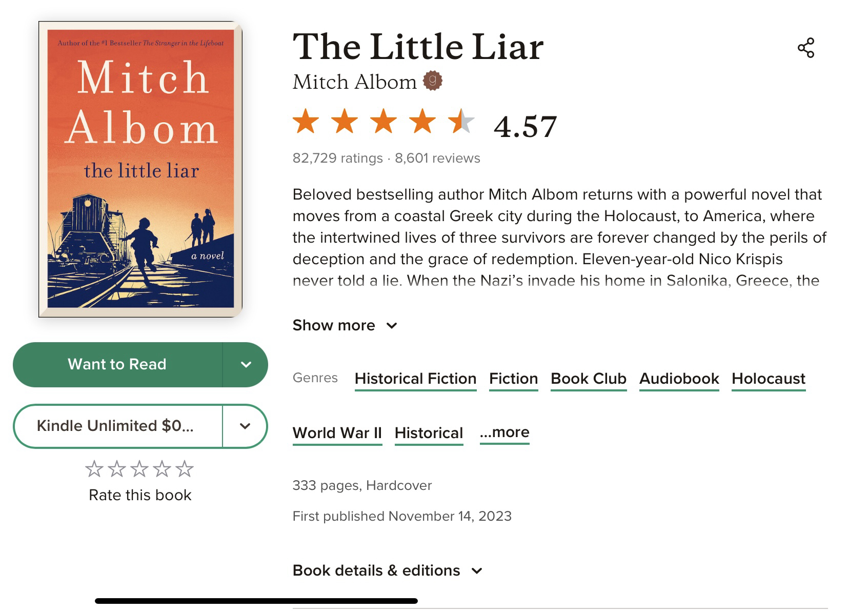
Task: Open the Want to Read shelf dropdown arrow
Action: point(246,365)
